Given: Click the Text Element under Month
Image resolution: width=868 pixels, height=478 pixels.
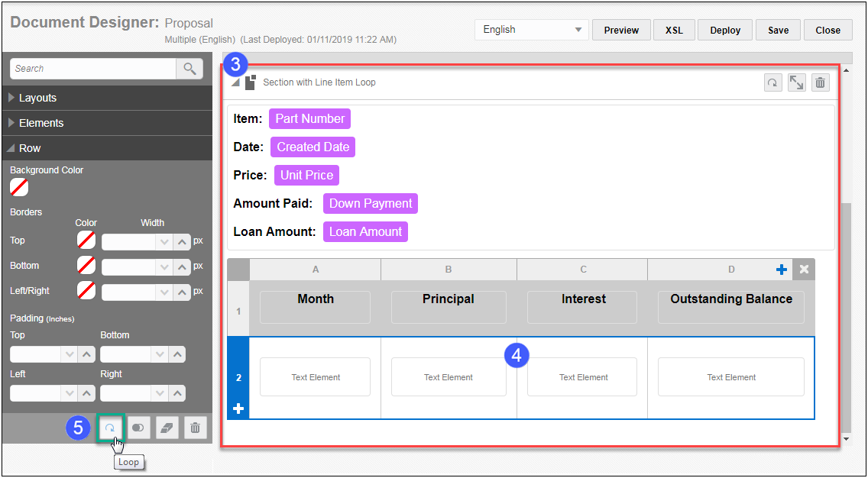Looking at the screenshot, I should pos(315,376).
